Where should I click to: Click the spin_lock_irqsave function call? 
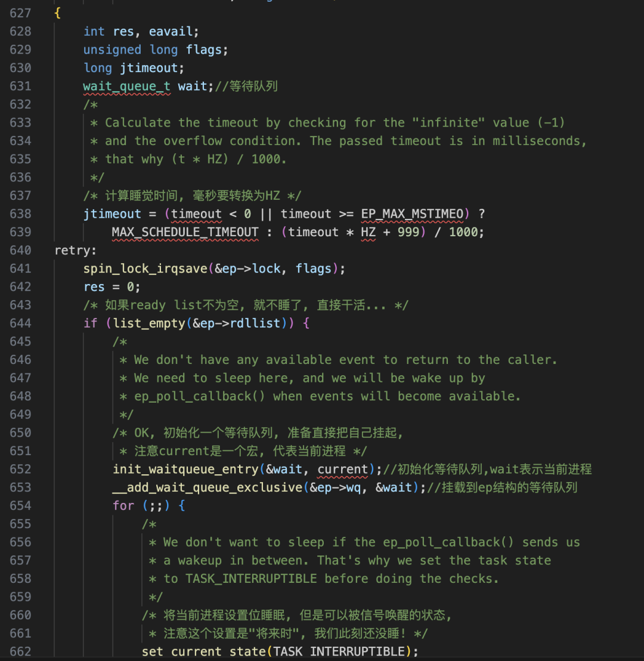point(143,268)
